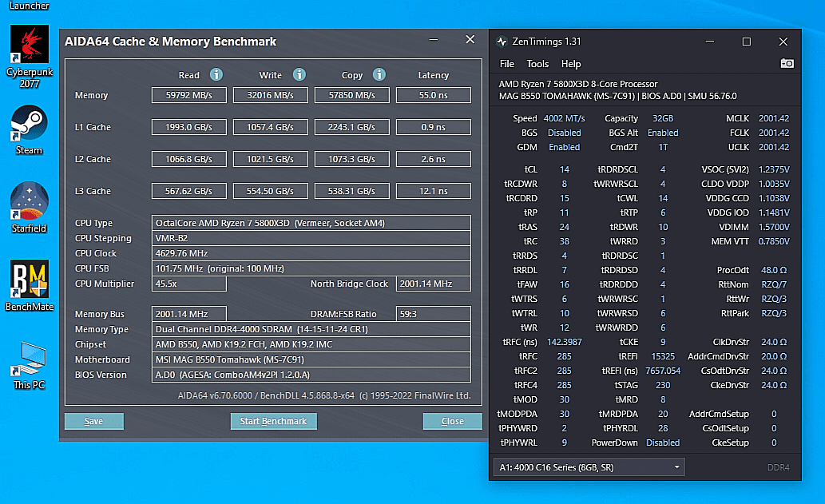825x504 pixels.
Task: Click the ZenTimings app logo icon
Action: tap(502, 42)
